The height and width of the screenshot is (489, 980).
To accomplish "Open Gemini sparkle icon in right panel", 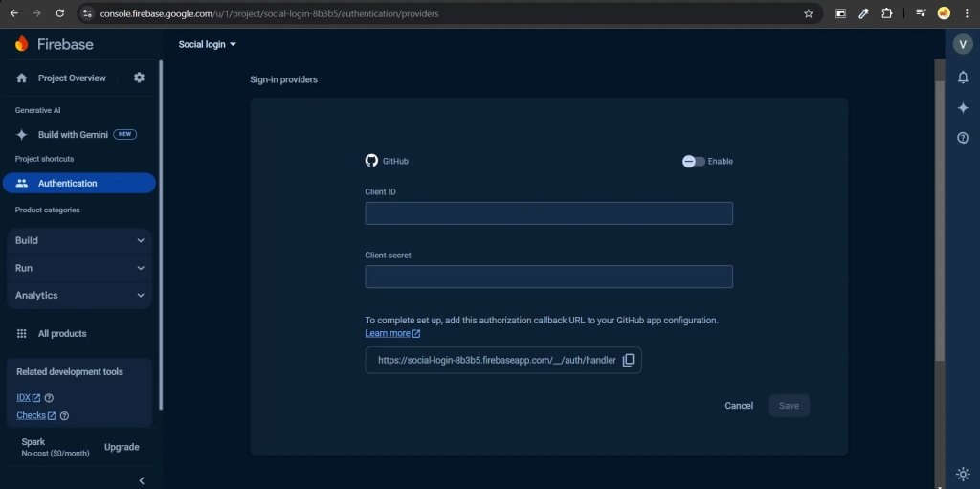I will point(963,108).
